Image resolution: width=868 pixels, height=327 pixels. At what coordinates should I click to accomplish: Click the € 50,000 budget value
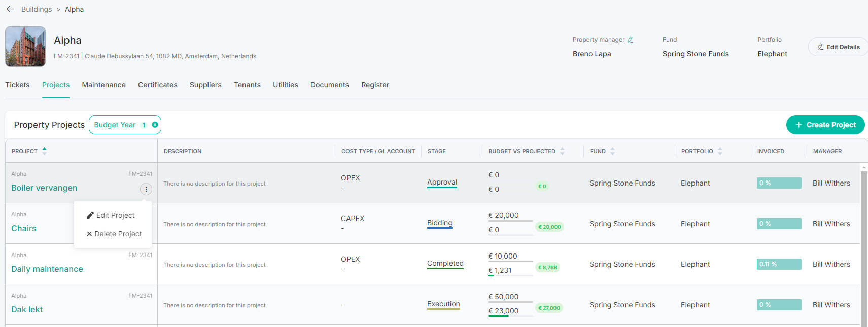(x=503, y=297)
